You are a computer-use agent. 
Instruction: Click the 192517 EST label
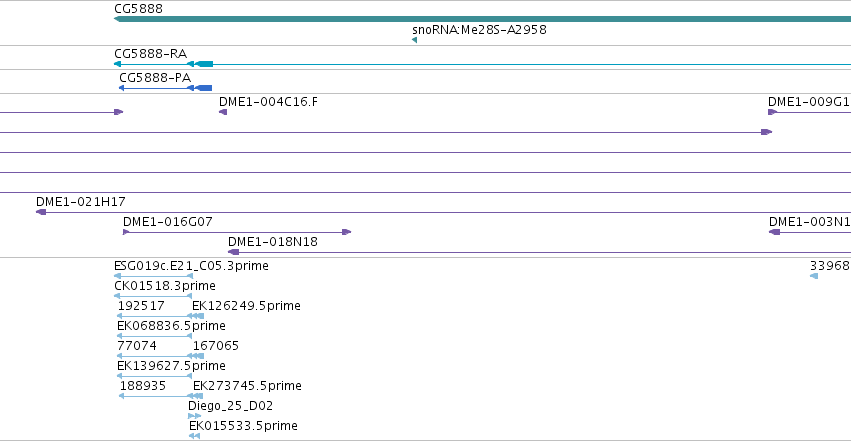141,306
